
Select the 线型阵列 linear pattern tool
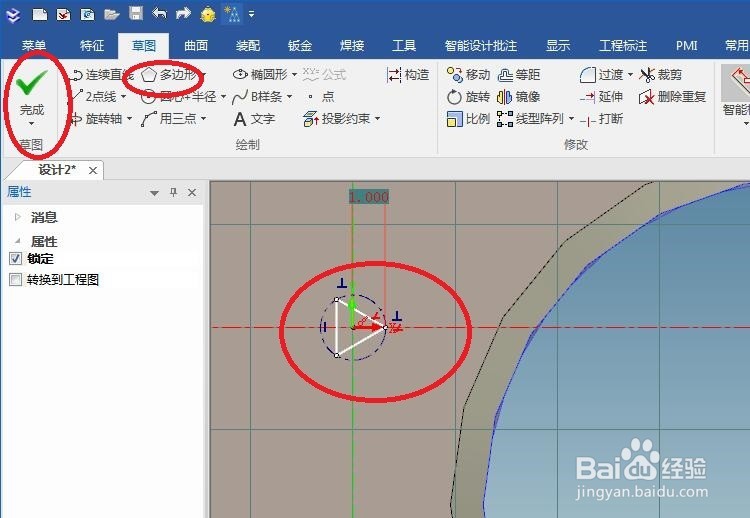pyautogui.click(x=530, y=119)
